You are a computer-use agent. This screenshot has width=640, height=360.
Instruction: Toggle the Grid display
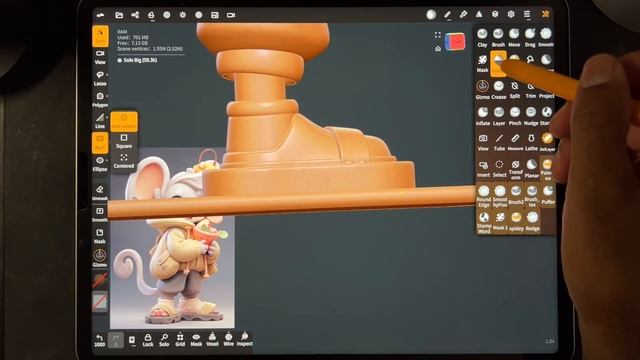(180, 340)
